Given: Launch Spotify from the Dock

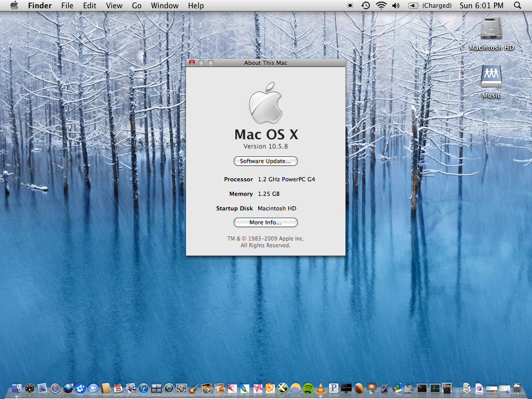Looking at the screenshot, I should pos(308,388).
